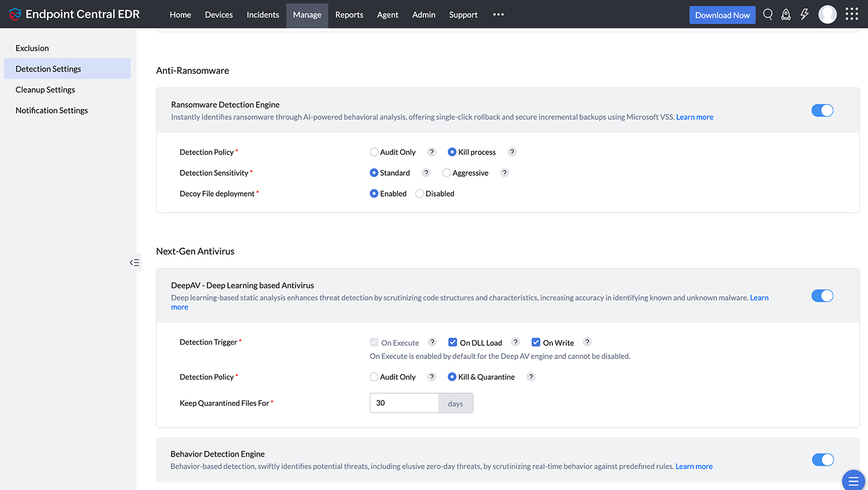
Task: Show help for Kill & Quarantine option
Action: (x=531, y=376)
